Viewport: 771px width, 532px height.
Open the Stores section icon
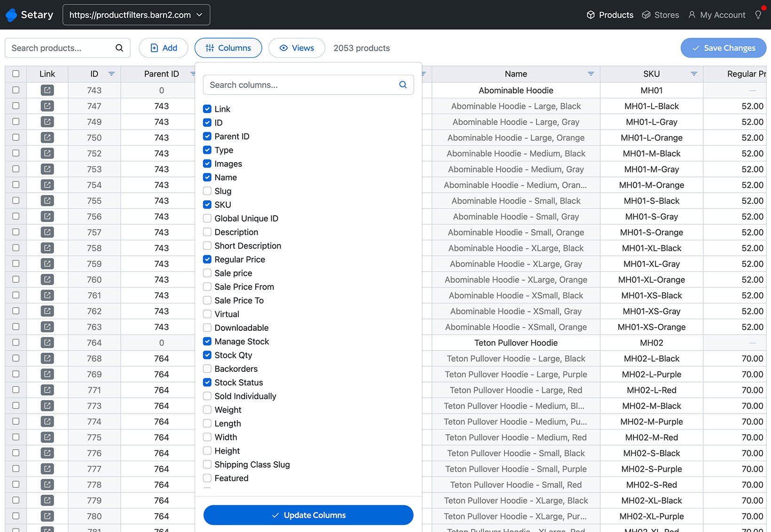click(646, 15)
